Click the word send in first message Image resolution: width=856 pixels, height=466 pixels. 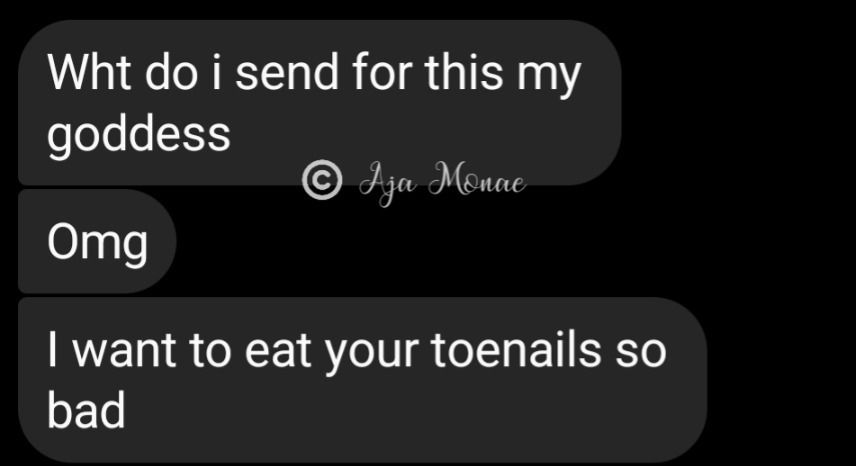click(x=287, y=73)
